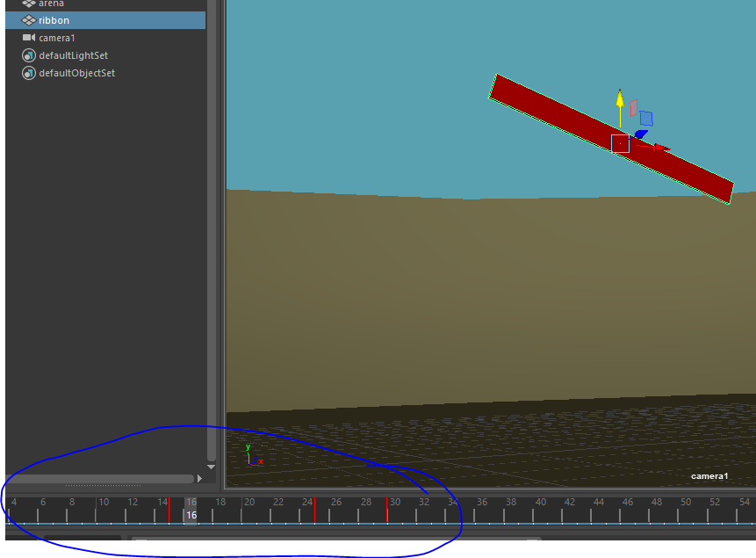Select the arena object in Outliner
The image size is (756, 558).
(x=51, y=4)
